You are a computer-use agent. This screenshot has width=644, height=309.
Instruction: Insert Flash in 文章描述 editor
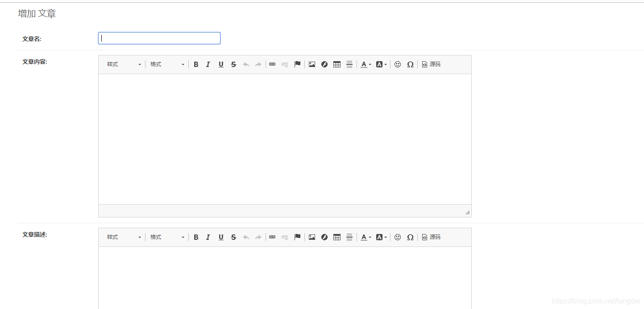coord(324,237)
